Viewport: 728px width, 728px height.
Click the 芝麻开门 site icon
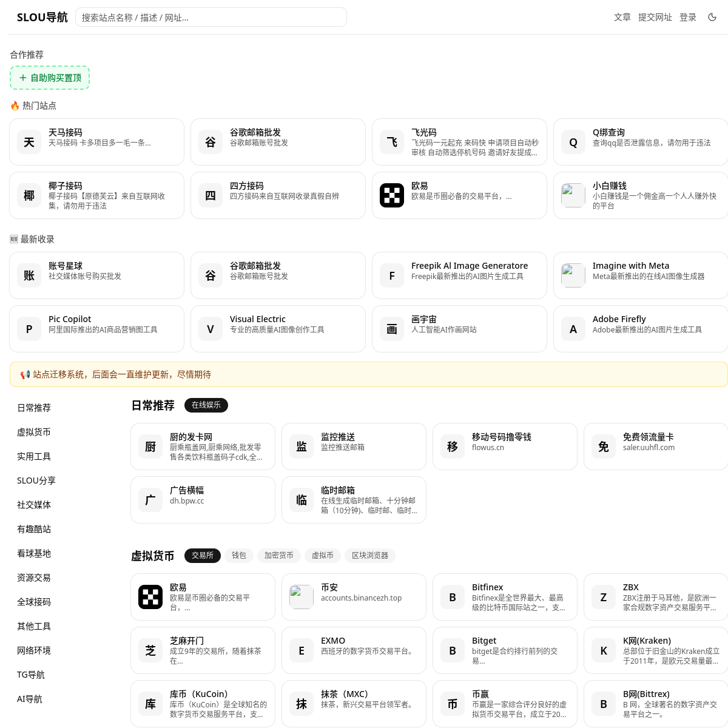click(150, 650)
